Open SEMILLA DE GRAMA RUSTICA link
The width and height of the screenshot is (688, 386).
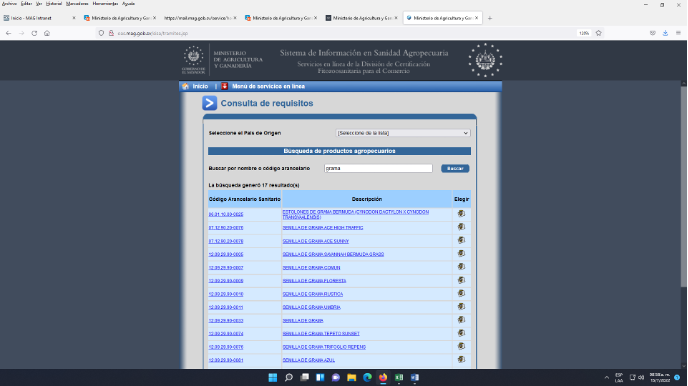click(x=313, y=294)
